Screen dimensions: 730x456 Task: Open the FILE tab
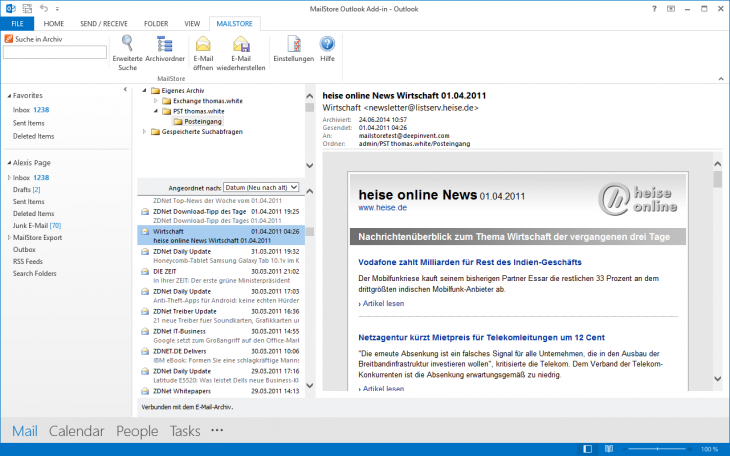coord(17,22)
